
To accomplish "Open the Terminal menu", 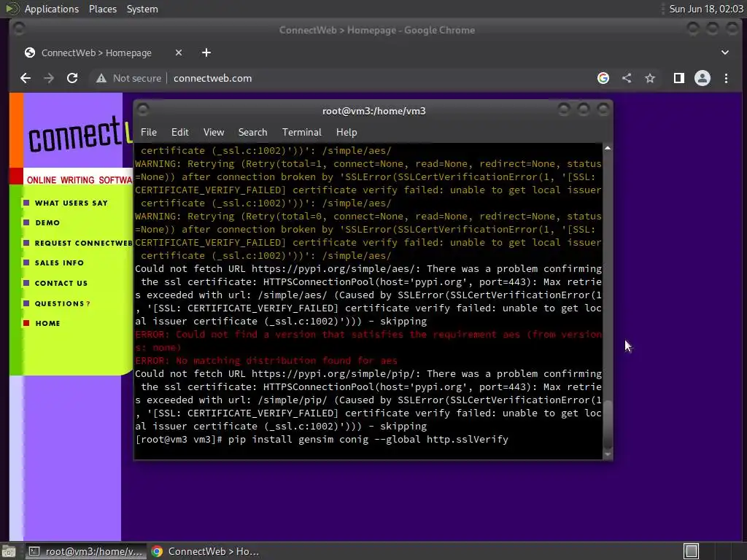I will [x=301, y=132].
